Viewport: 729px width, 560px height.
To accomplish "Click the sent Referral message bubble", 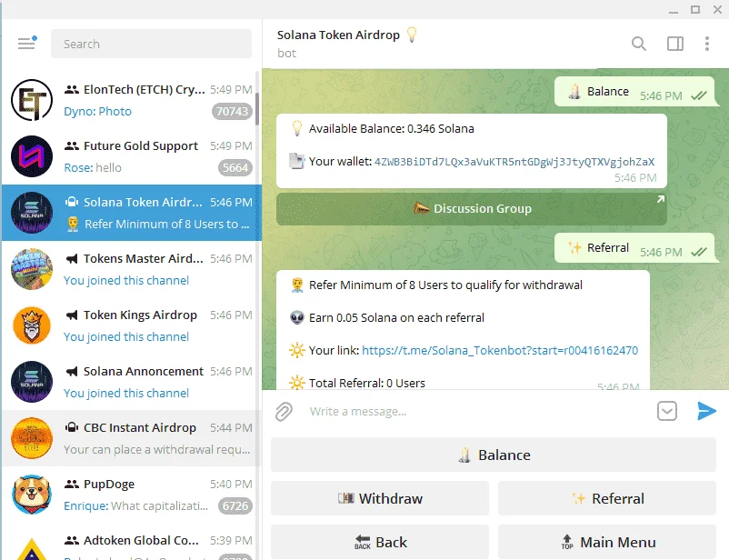I will pyautogui.click(x=634, y=248).
